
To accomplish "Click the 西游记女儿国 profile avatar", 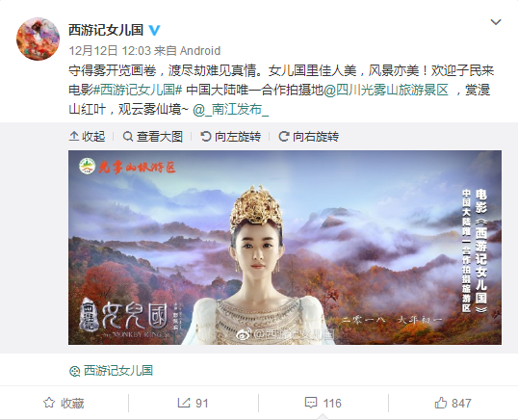I will [x=38, y=39].
